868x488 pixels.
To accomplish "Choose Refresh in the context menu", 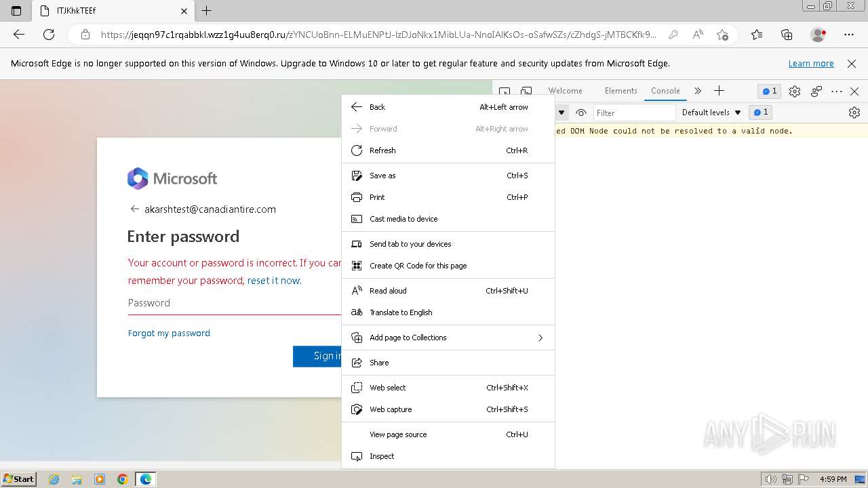I will pos(448,150).
